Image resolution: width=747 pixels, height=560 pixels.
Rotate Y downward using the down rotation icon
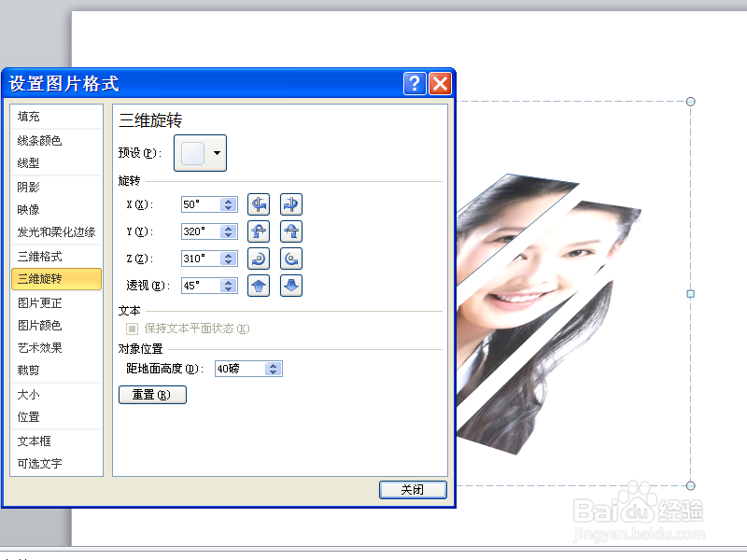click(291, 231)
